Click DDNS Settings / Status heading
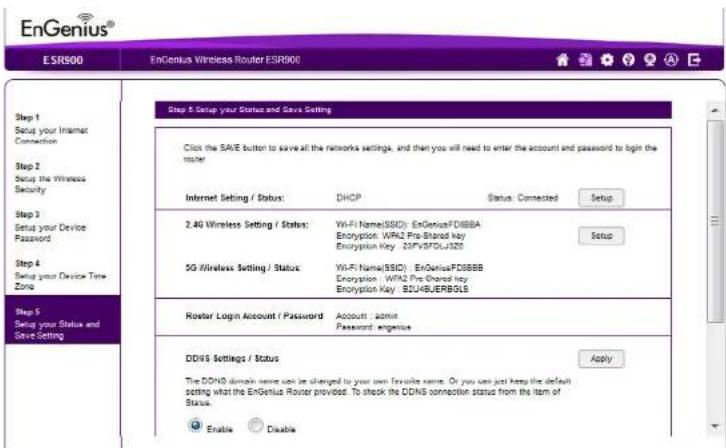Viewport: 726px width, 448px height. coord(232,358)
